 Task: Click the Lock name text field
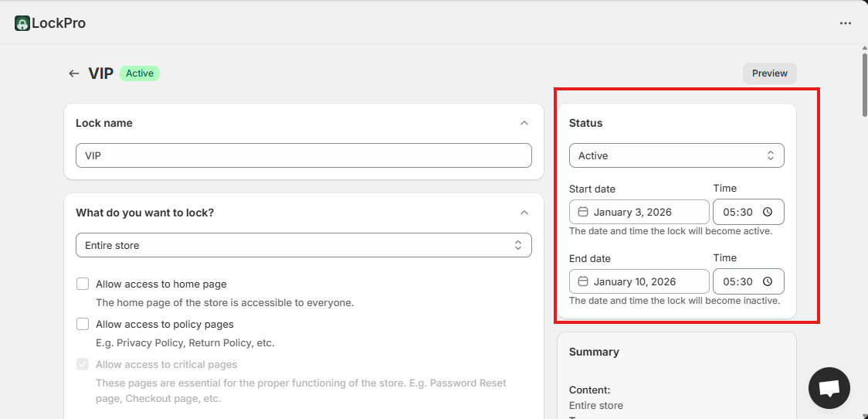pyautogui.click(x=303, y=155)
